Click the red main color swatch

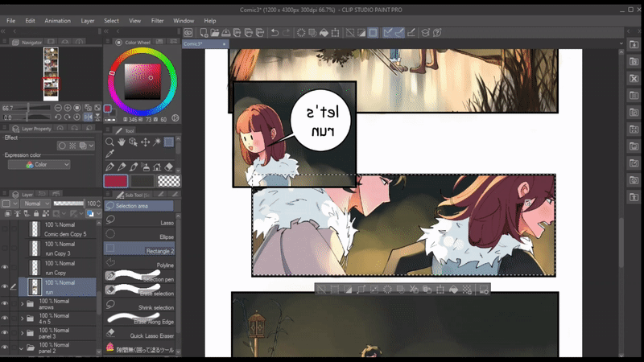[115, 181]
